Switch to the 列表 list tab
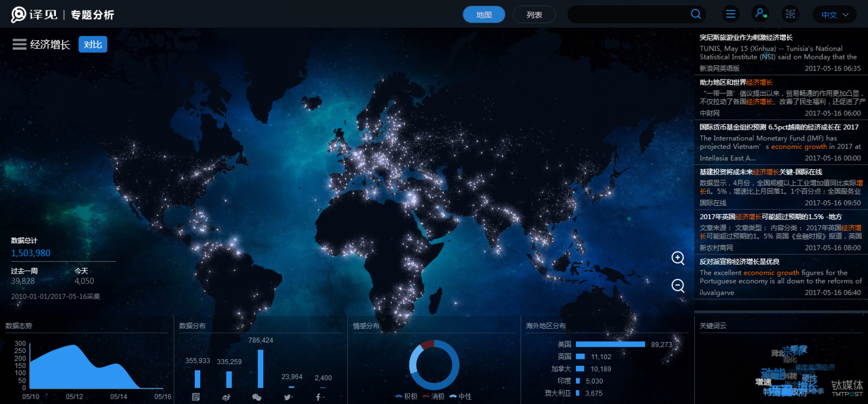Viewport: 868px width, 404px height. [x=534, y=15]
